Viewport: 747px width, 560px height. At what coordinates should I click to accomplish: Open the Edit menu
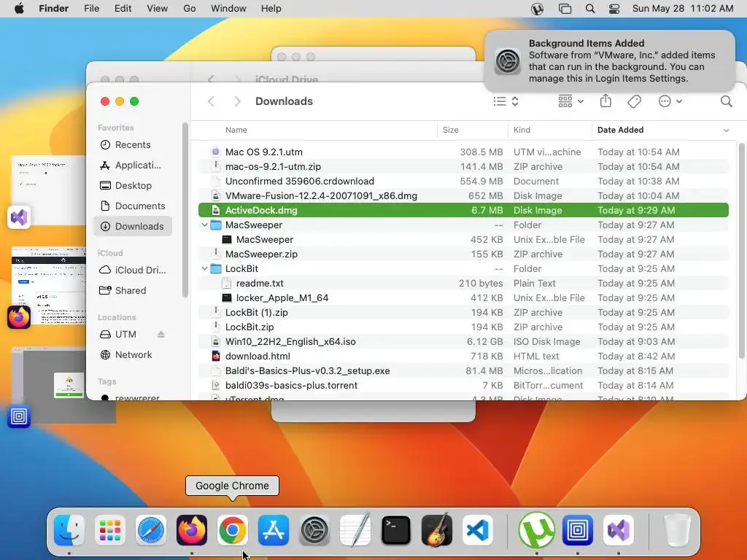click(123, 9)
